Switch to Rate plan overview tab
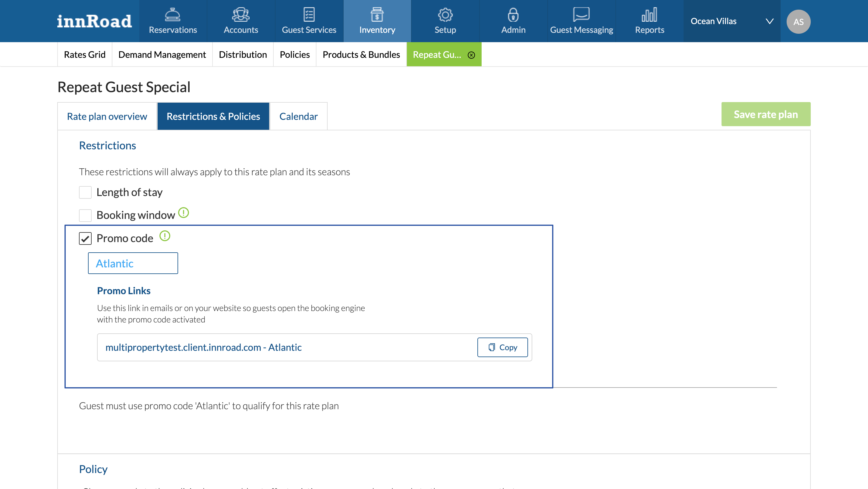Viewport: 868px width, 489px height. pos(107,116)
